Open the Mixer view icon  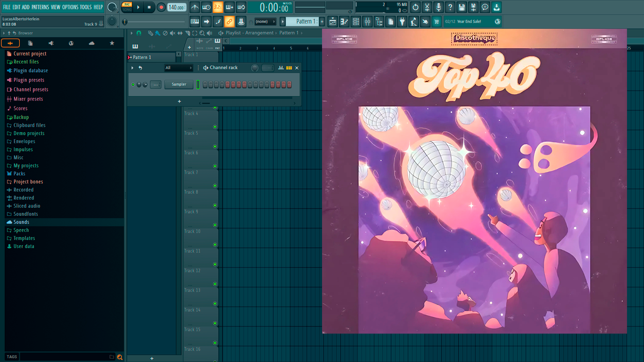tap(367, 21)
